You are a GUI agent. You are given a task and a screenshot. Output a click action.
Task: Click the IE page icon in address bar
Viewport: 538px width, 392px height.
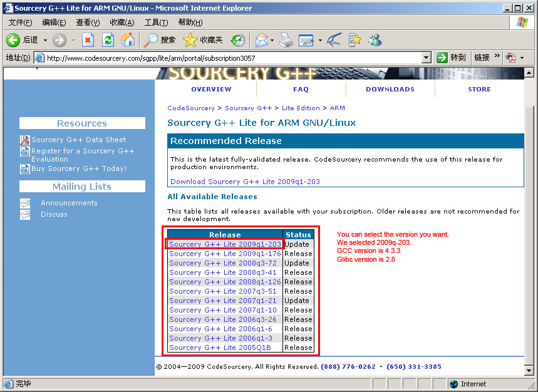click(x=40, y=58)
